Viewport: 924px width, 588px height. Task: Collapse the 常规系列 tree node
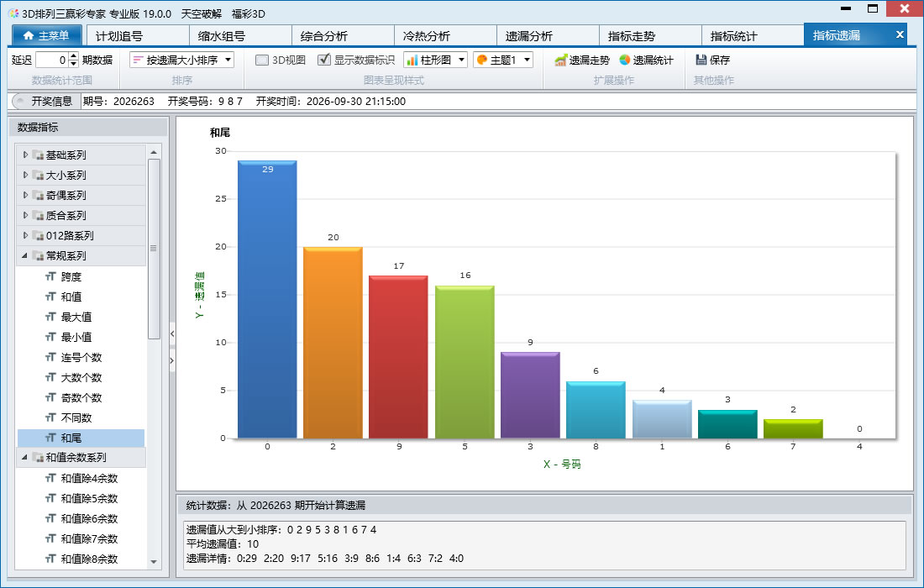click(24, 255)
